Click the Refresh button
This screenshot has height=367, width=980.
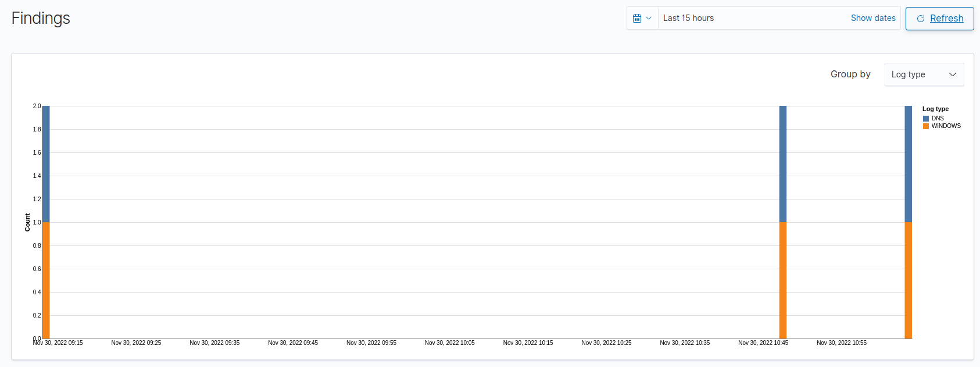(939, 19)
